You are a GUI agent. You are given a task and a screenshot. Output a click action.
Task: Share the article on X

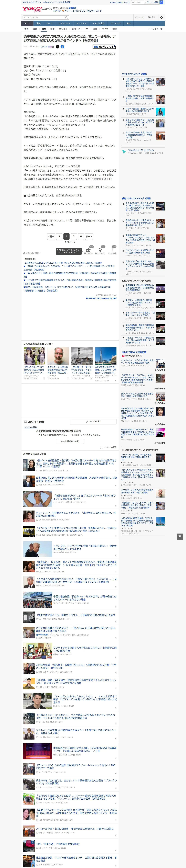[x=57, y=47]
